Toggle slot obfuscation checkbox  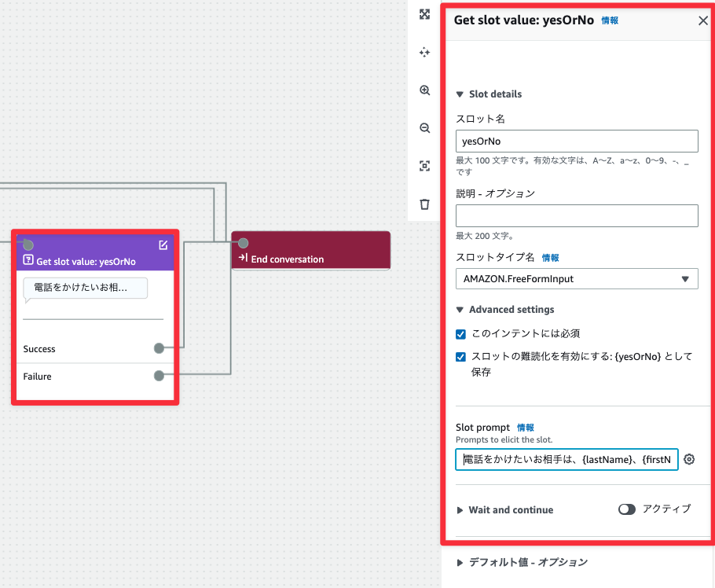click(460, 357)
